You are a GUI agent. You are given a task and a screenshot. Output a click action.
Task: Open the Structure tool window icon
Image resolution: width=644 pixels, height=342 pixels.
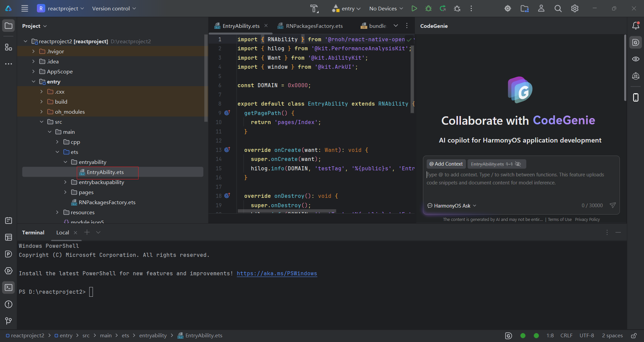(8, 47)
